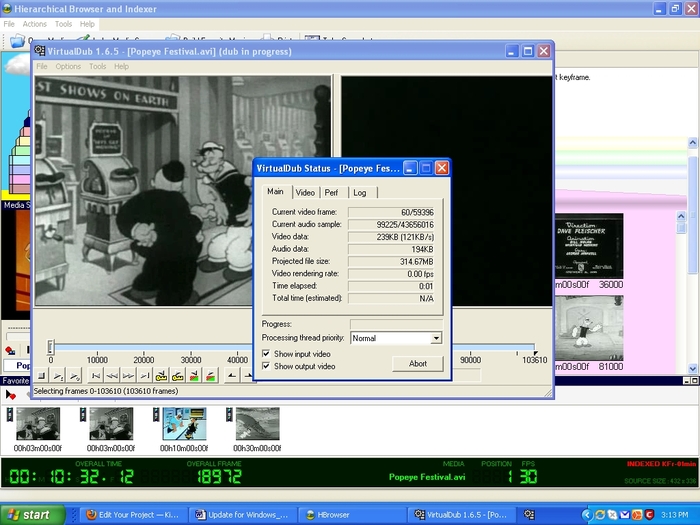
Task: Click the previous scene scan icon
Action: coord(194,376)
